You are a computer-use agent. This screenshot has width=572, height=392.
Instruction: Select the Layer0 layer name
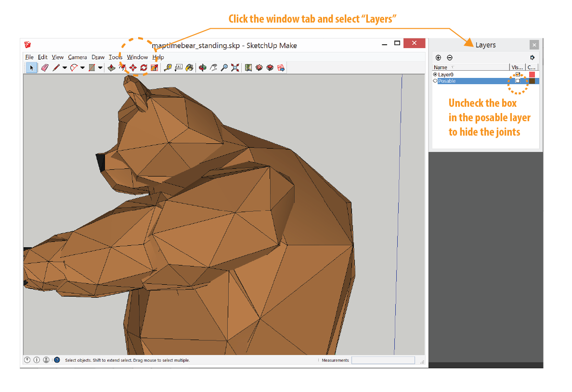click(x=446, y=75)
